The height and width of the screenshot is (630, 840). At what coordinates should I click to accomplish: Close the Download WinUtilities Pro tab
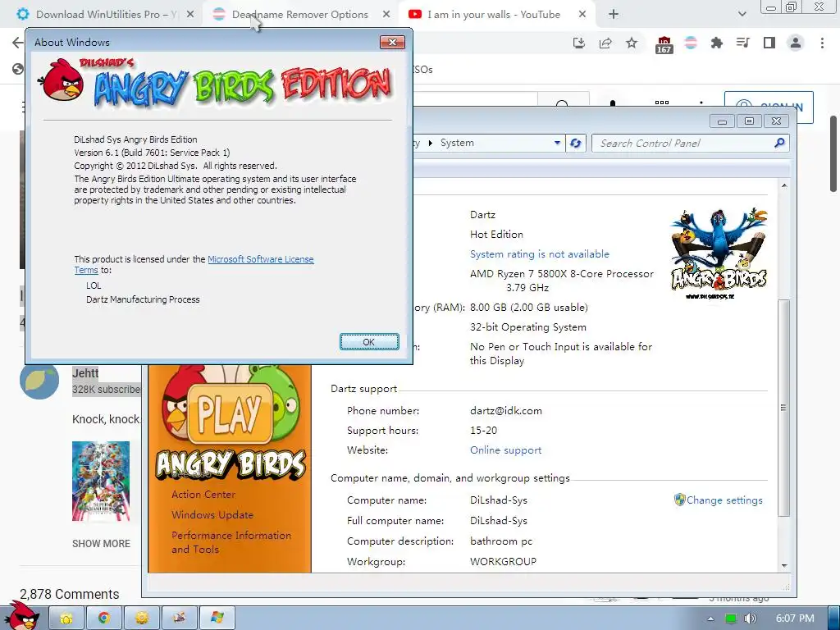[x=190, y=15]
